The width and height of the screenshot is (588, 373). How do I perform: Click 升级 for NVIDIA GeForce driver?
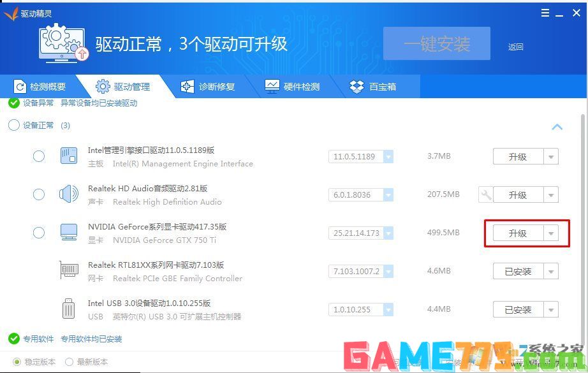click(x=518, y=233)
